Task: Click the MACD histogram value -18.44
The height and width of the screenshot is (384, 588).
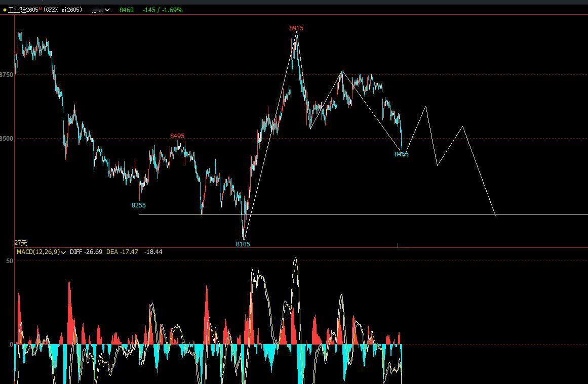Action: pyautogui.click(x=153, y=252)
